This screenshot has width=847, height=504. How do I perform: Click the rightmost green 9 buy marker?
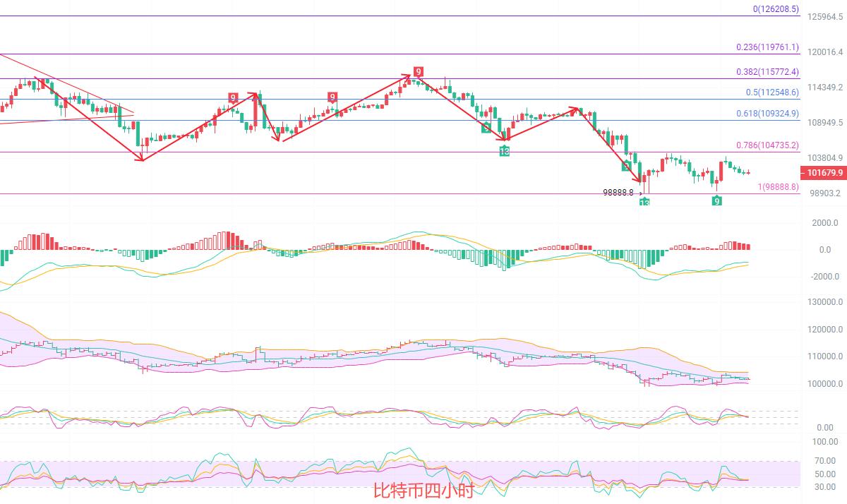tap(716, 201)
